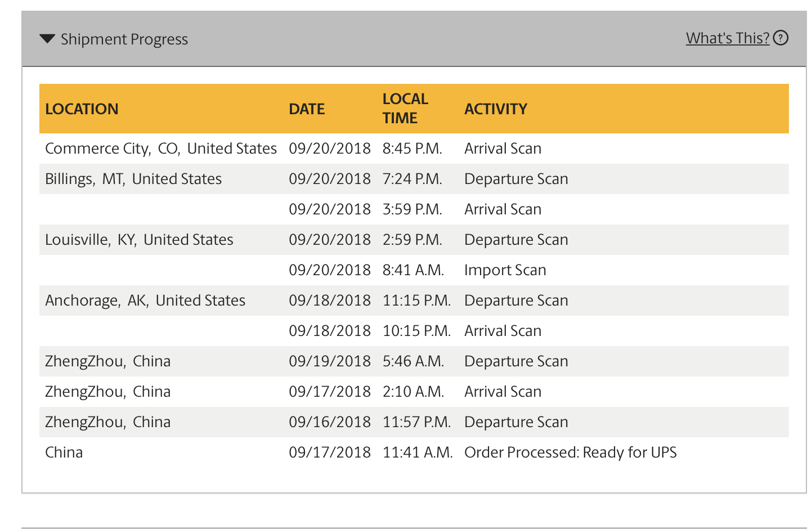Click the Shipment Progress section title
The image size is (812, 529).
pos(124,39)
